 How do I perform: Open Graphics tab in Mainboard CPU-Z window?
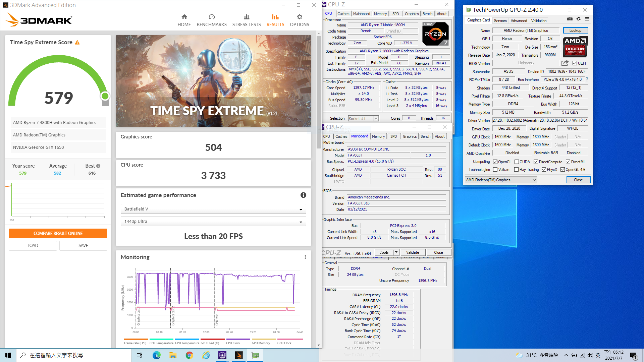click(x=410, y=136)
